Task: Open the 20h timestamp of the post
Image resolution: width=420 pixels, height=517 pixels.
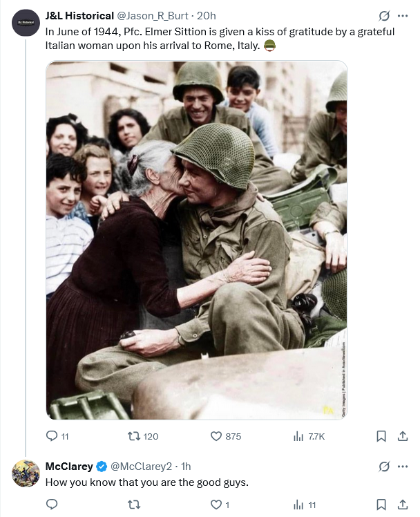Action: (x=207, y=15)
